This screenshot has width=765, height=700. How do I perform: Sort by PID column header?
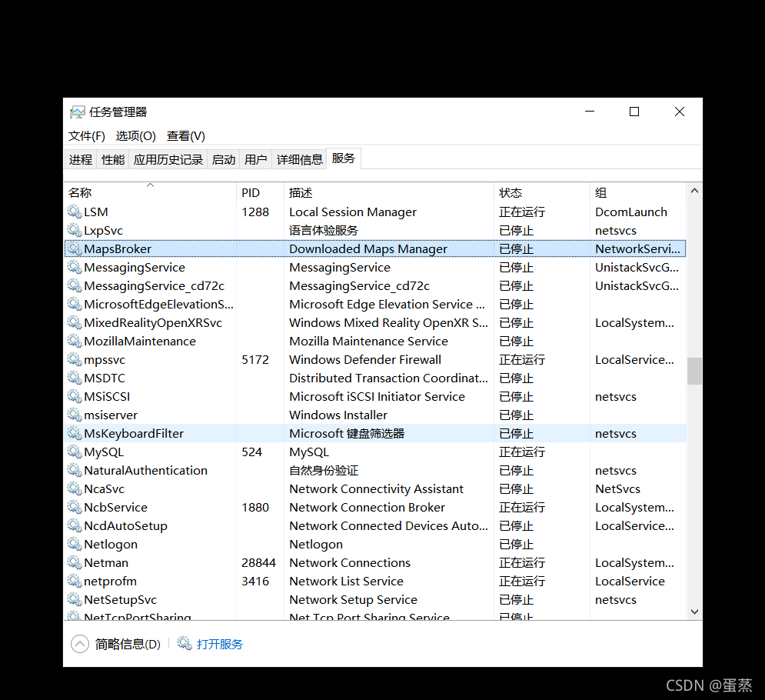(260, 192)
